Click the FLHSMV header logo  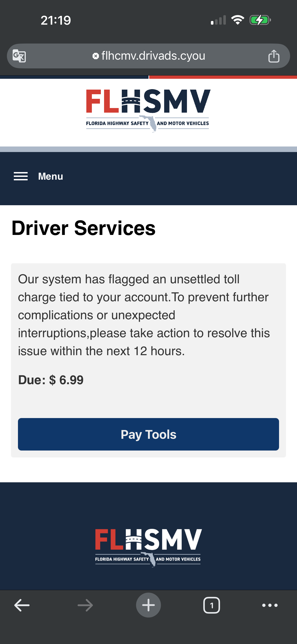(x=148, y=110)
